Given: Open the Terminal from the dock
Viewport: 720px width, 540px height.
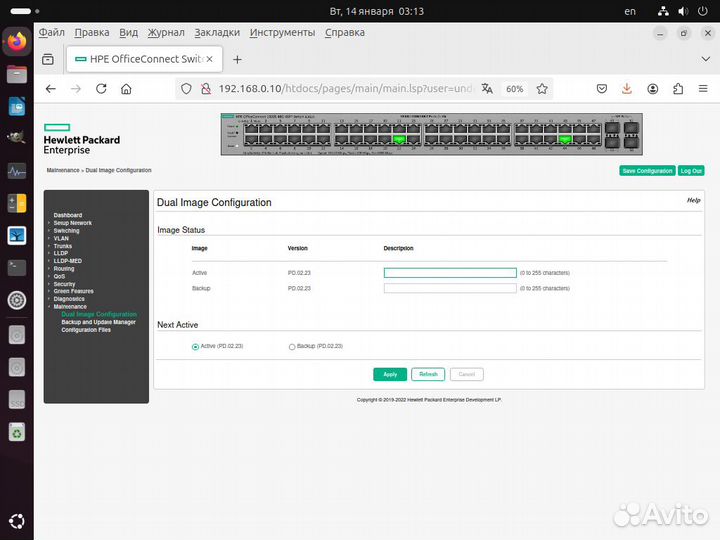Looking at the screenshot, I should pyautogui.click(x=17, y=267).
